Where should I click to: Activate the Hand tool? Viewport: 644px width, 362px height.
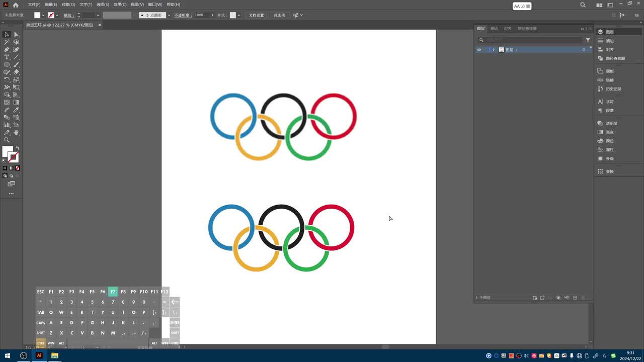[x=16, y=132]
